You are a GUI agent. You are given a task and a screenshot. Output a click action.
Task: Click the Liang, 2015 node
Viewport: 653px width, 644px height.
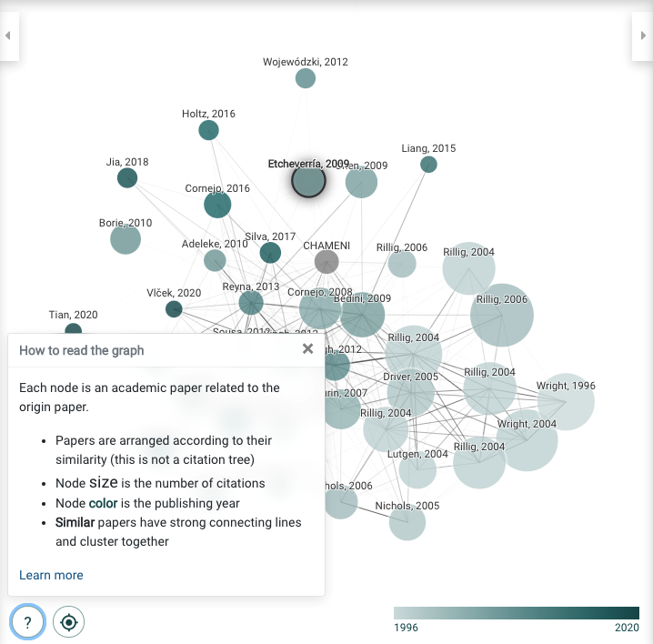(428, 164)
